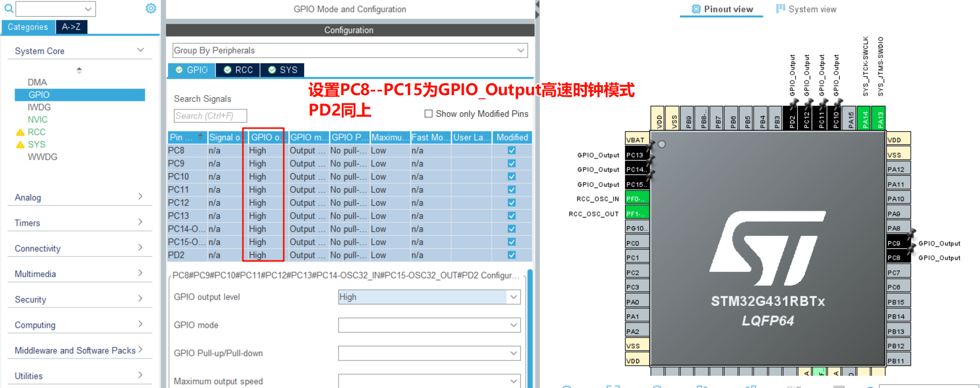Select IWDG in System Core list
This screenshot has height=388, width=980.
click(x=39, y=107)
